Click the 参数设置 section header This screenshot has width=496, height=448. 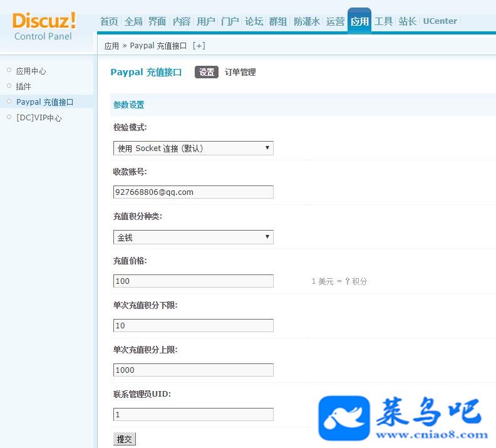pos(129,105)
